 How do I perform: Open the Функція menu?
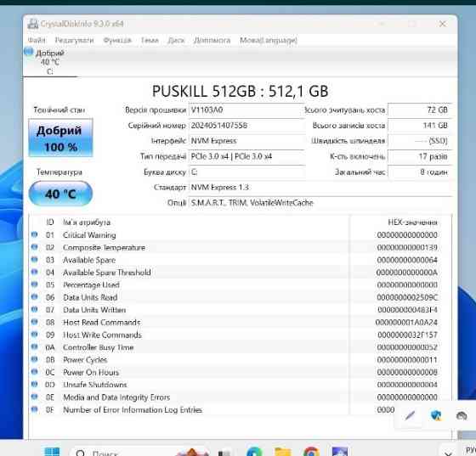(117, 40)
